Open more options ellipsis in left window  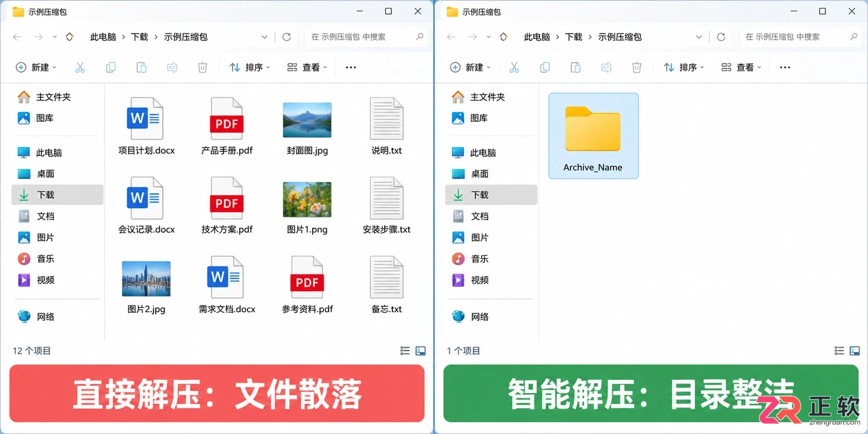351,68
